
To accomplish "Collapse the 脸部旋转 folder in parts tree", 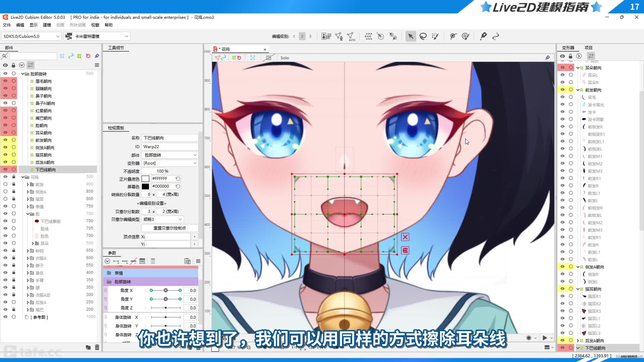I will click(23, 74).
